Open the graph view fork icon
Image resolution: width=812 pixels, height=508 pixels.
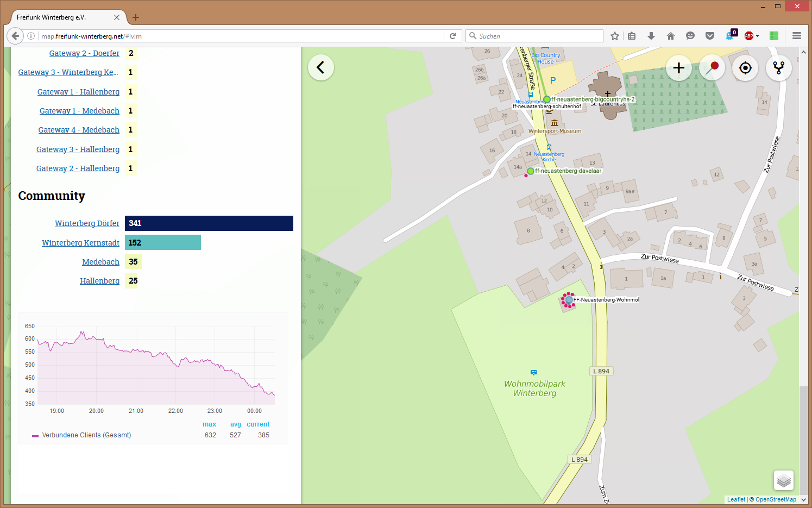click(x=779, y=68)
